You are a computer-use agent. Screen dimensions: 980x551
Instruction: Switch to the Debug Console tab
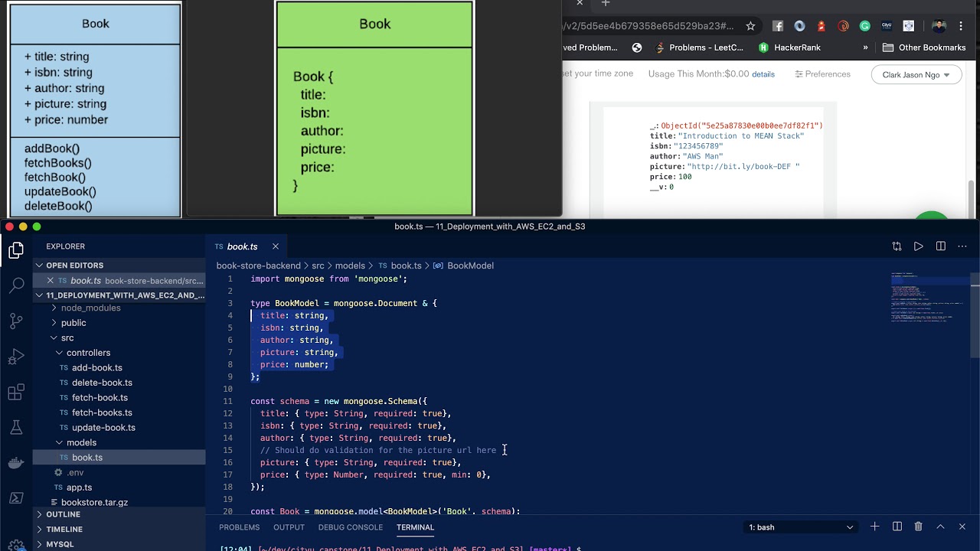coord(351,527)
